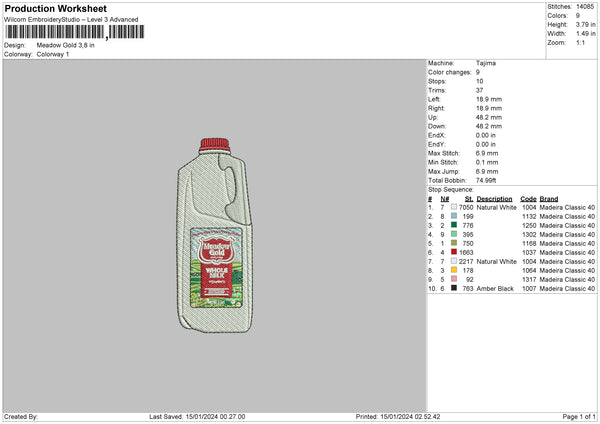Click the 'St.' column header

click(x=469, y=199)
